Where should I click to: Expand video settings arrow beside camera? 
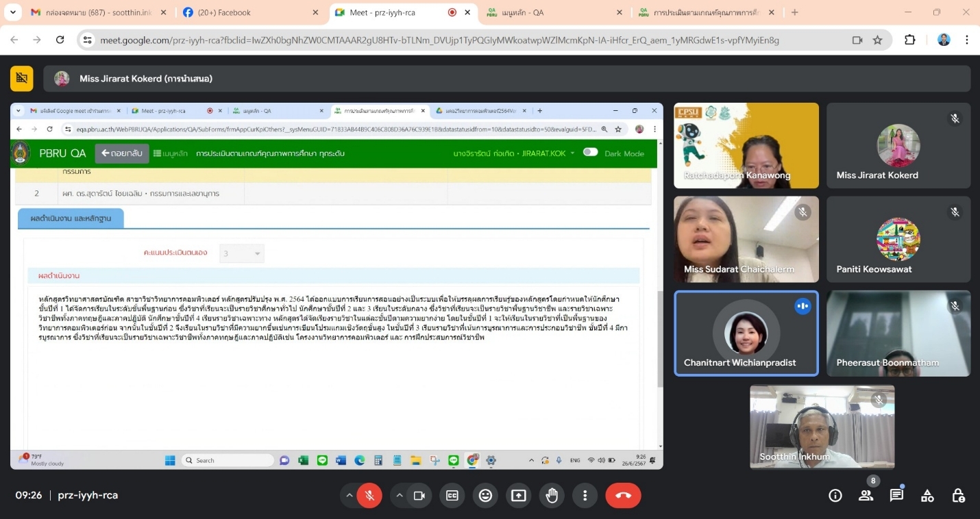tap(400, 496)
